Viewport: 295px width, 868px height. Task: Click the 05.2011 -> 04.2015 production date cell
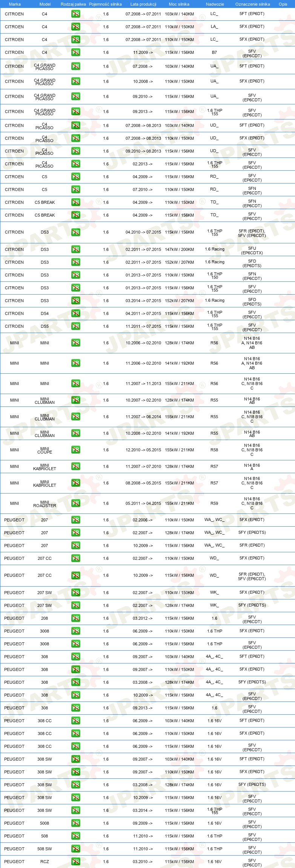point(143,503)
